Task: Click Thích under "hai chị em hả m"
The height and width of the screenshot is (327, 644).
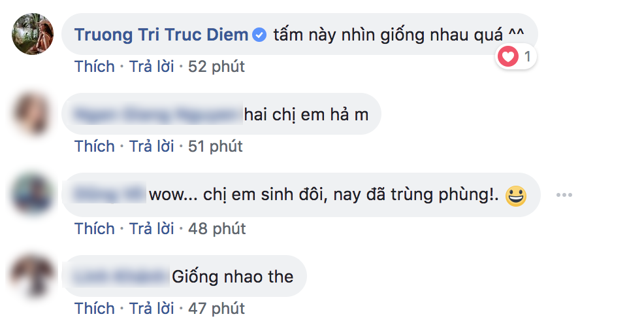Action: point(94,146)
